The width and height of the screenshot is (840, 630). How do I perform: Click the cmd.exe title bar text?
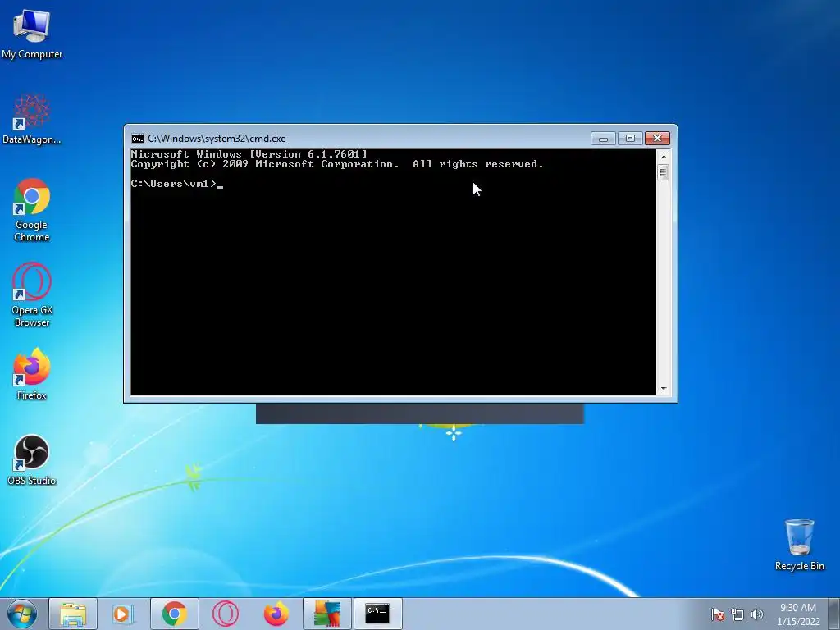click(217, 139)
